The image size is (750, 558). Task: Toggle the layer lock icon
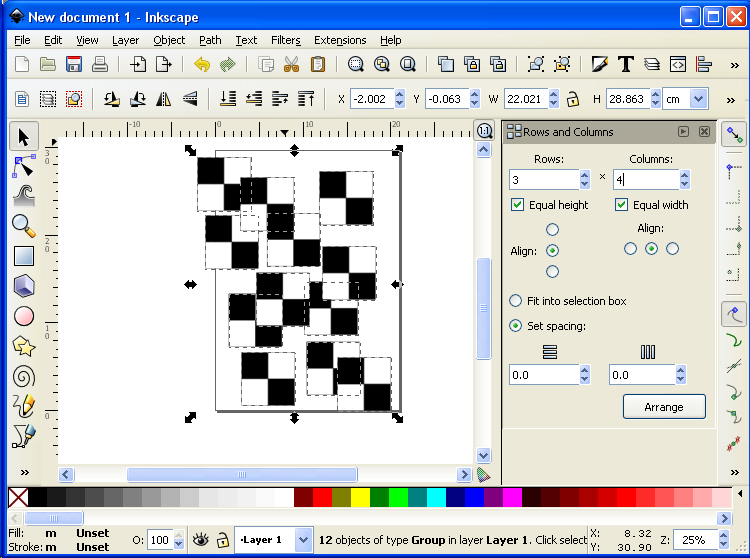[x=222, y=540]
